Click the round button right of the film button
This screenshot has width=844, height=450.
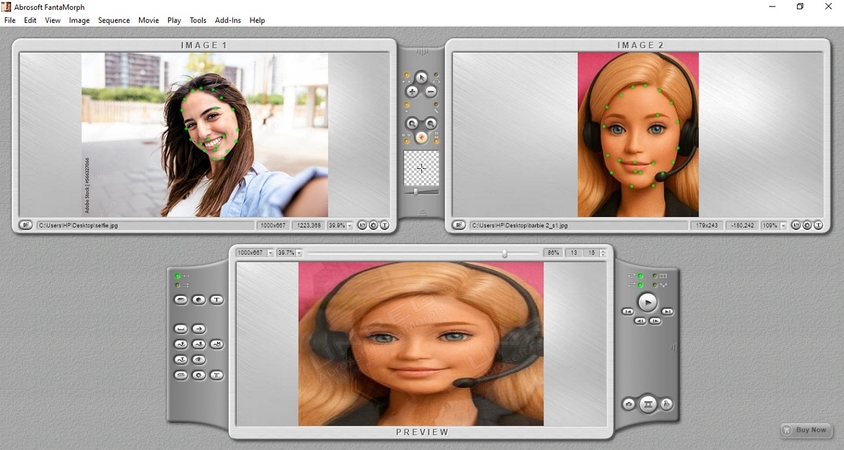(x=666, y=404)
